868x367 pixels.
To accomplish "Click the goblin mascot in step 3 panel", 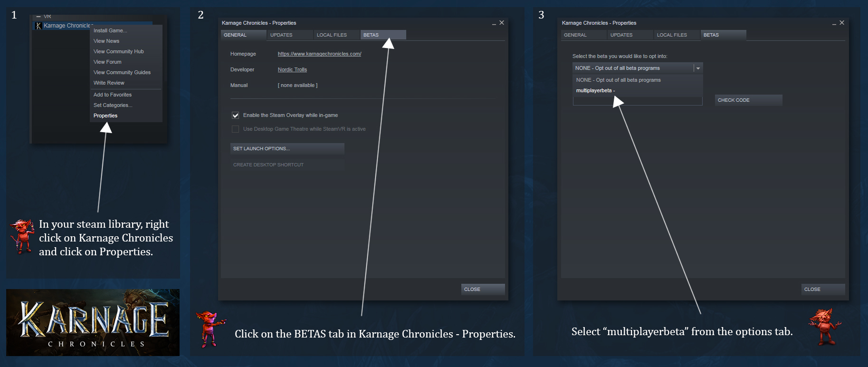I will tap(825, 327).
